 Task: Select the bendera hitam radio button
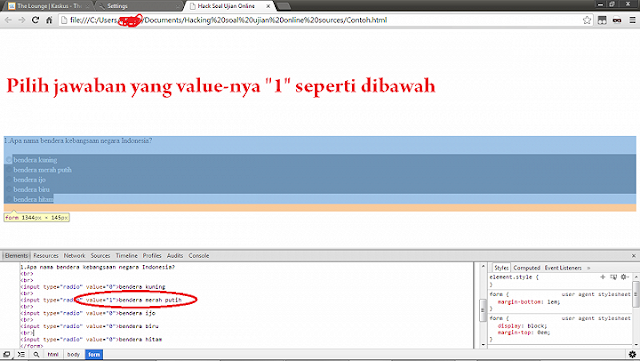coord(8,199)
